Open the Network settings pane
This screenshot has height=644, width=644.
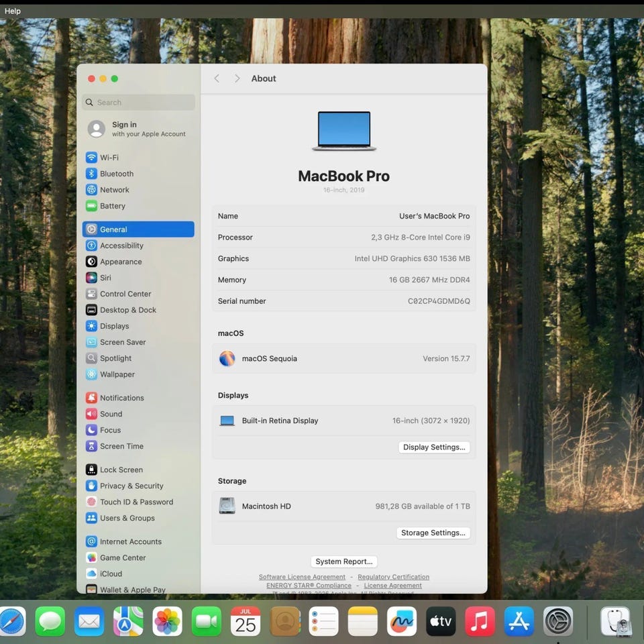138,190
